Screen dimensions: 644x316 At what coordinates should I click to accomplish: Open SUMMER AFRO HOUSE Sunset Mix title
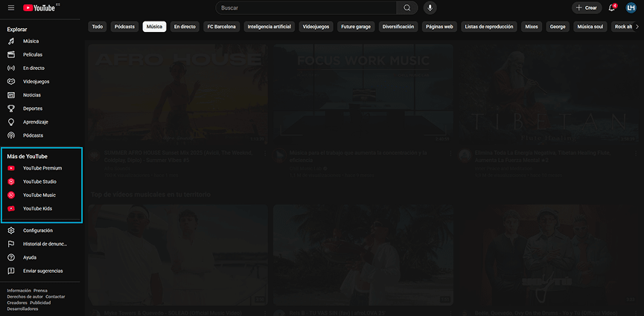(178, 156)
